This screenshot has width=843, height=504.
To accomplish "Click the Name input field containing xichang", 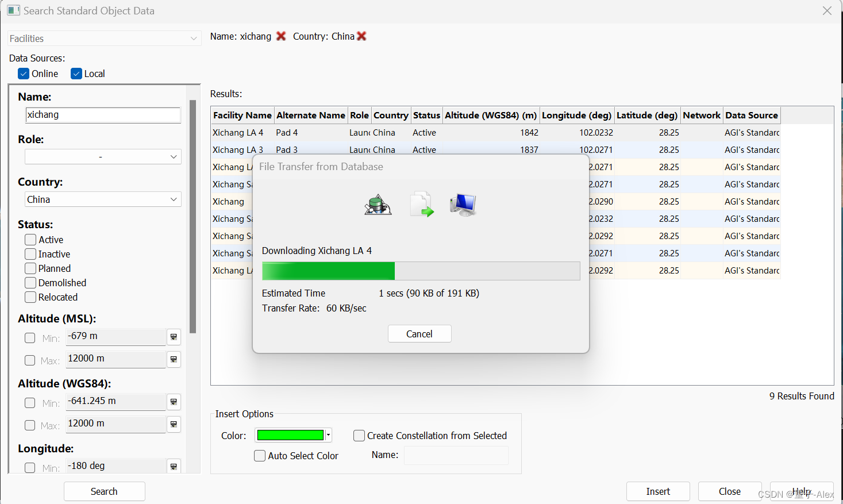I will coord(103,115).
